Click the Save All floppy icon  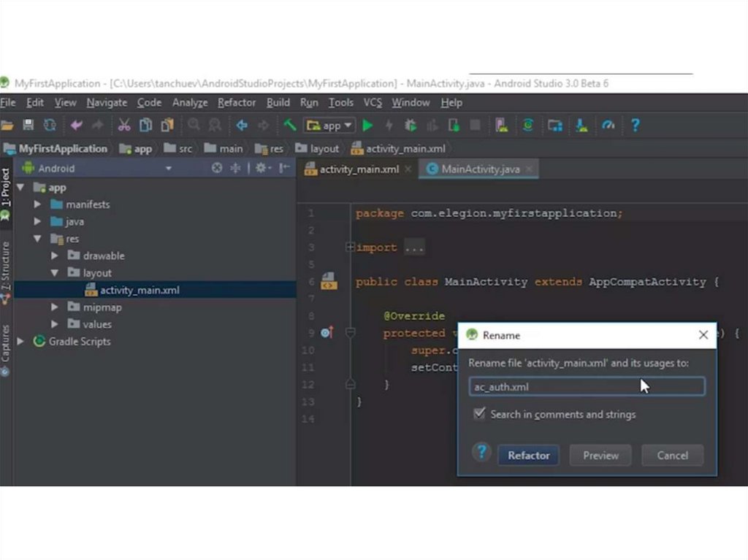tap(28, 126)
